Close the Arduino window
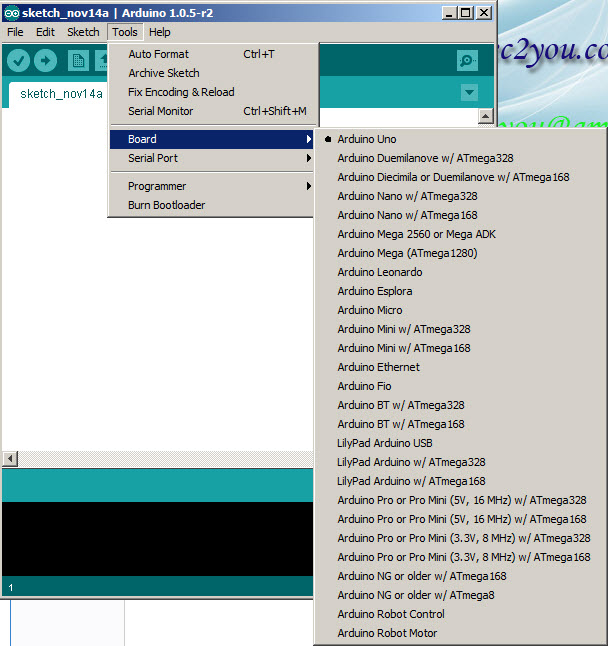 tap(484, 13)
